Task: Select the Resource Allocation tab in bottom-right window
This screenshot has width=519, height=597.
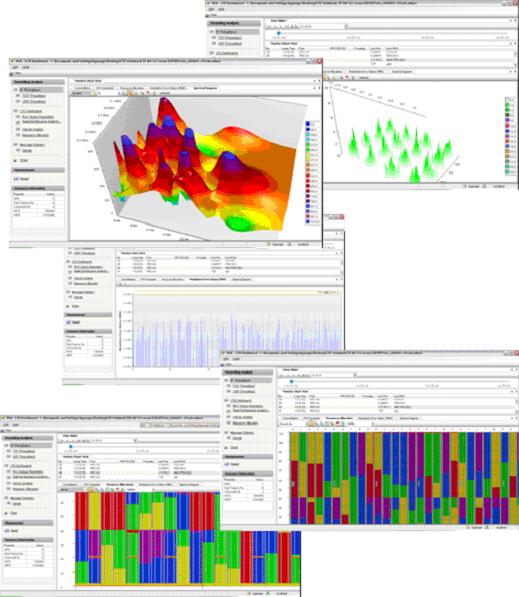Action: click(x=339, y=418)
